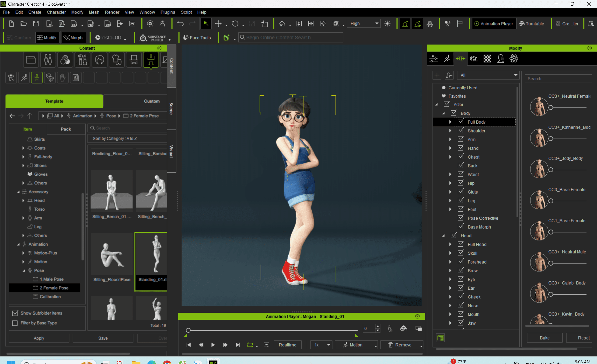This screenshot has width=597, height=364.
Task: Click the Home view camera icon
Action: [x=282, y=24]
